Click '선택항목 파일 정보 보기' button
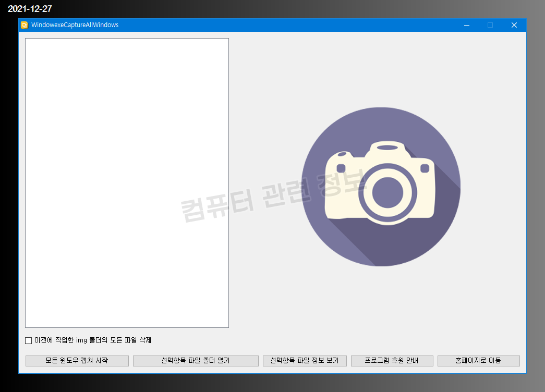Viewport: 545px width, 392px height. pos(305,361)
